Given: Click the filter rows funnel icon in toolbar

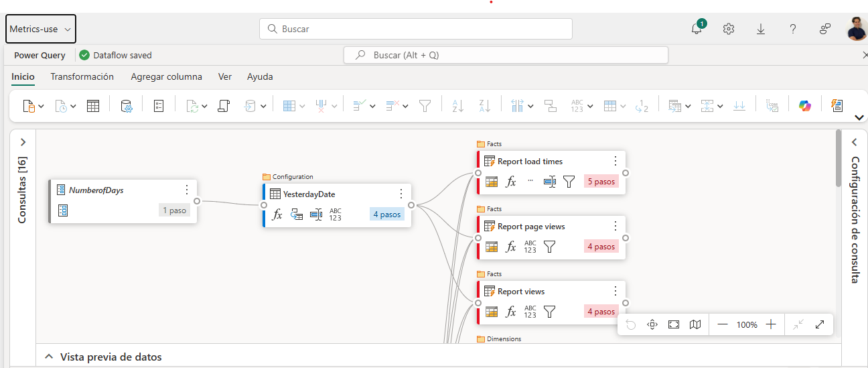Looking at the screenshot, I should click(x=425, y=106).
